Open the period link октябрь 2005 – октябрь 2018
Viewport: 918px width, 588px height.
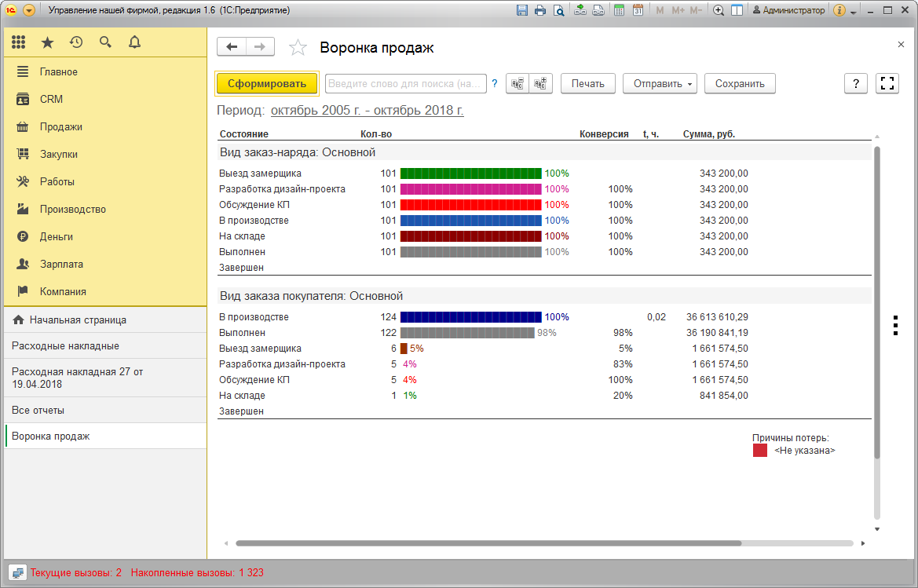tap(367, 110)
